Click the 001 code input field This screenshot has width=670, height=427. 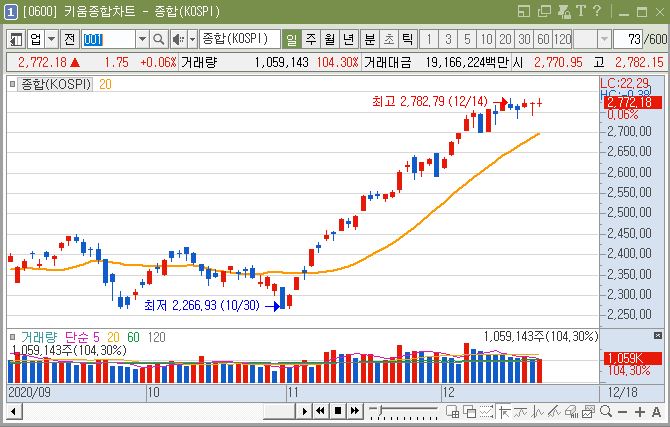(109, 40)
